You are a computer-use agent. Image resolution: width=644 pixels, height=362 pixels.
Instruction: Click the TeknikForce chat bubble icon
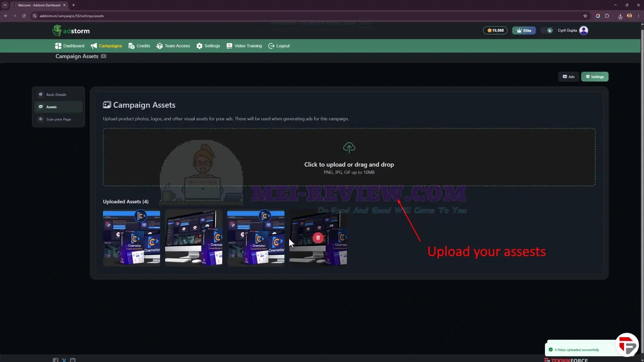coord(627,345)
